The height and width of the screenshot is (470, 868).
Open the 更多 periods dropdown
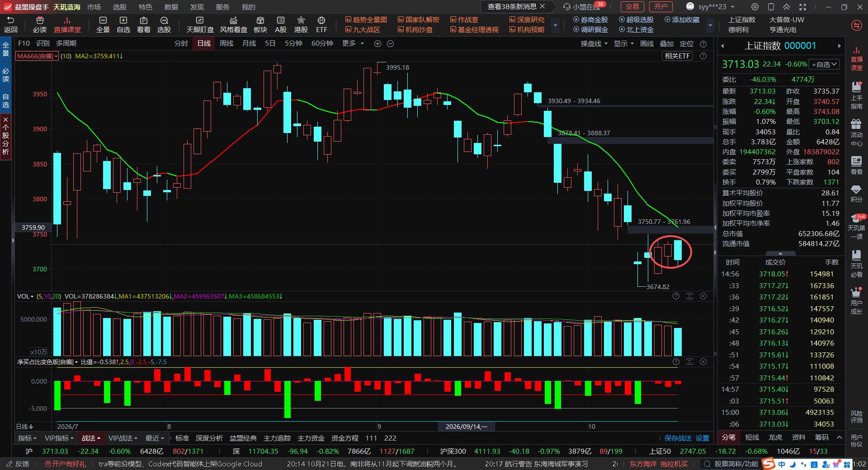[353, 43]
